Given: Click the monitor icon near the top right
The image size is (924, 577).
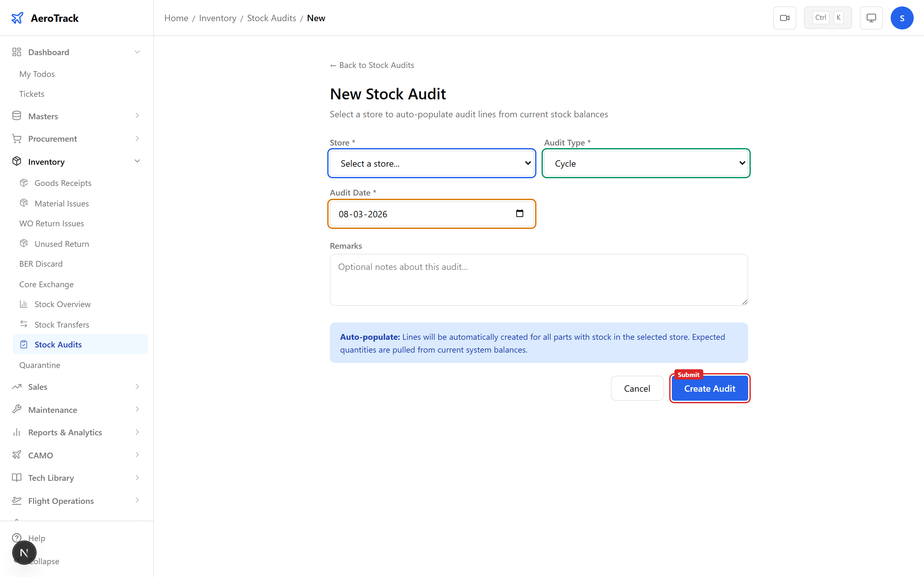Looking at the screenshot, I should [x=871, y=18].
